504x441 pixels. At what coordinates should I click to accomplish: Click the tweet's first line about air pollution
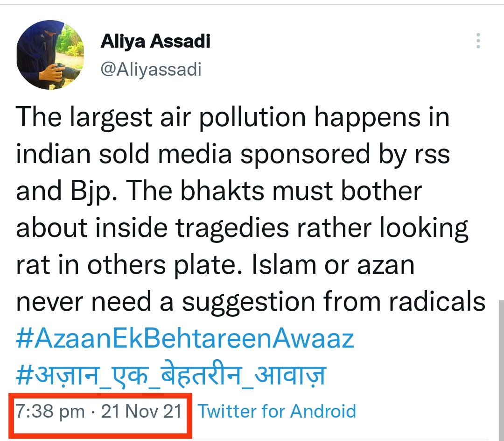(232, 117)
